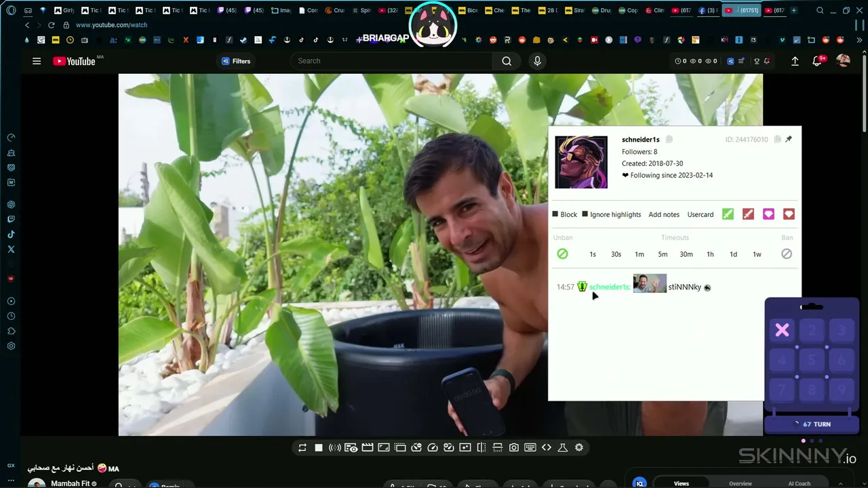Click into the YouTube Search field

[392, 61]
